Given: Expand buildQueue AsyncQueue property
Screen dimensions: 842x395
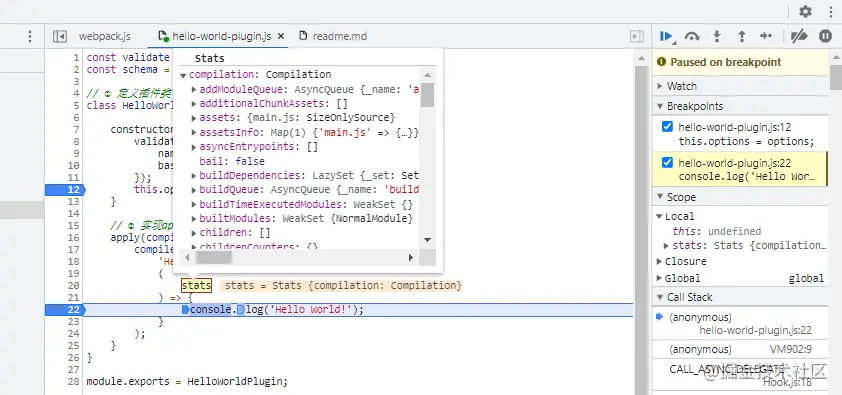Looking at the screenshot, I should coord(194,189).
